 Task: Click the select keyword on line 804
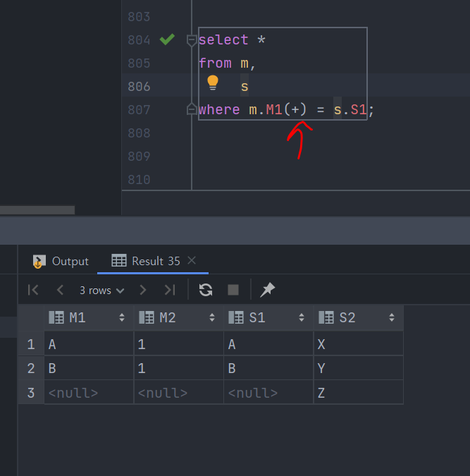point(223,39)
